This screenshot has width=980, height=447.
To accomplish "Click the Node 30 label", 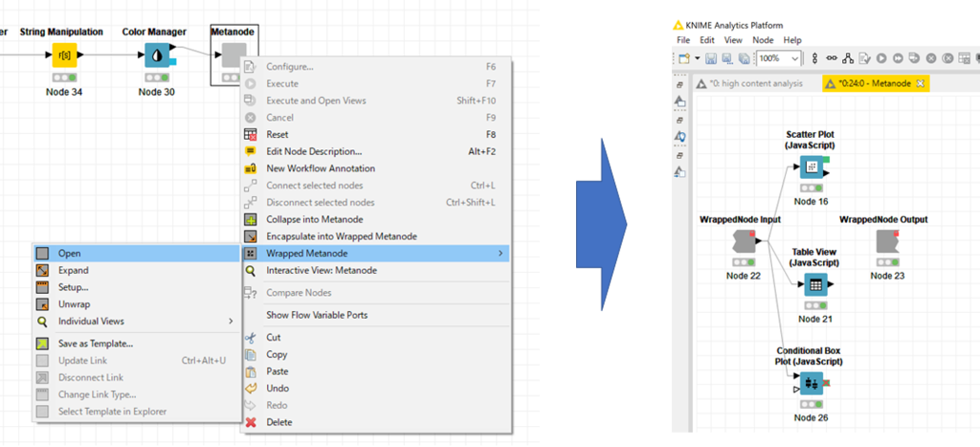I will [157, 92].
